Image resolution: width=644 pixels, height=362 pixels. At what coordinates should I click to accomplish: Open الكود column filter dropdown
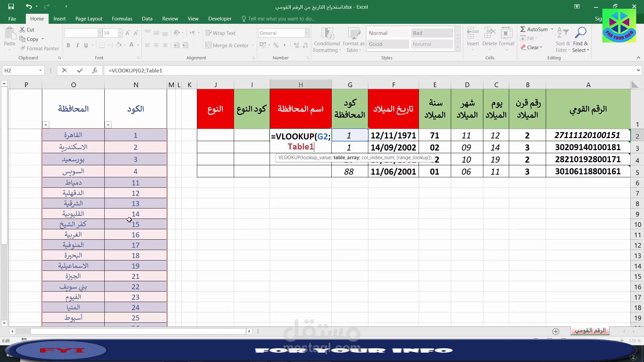[108, 125]
